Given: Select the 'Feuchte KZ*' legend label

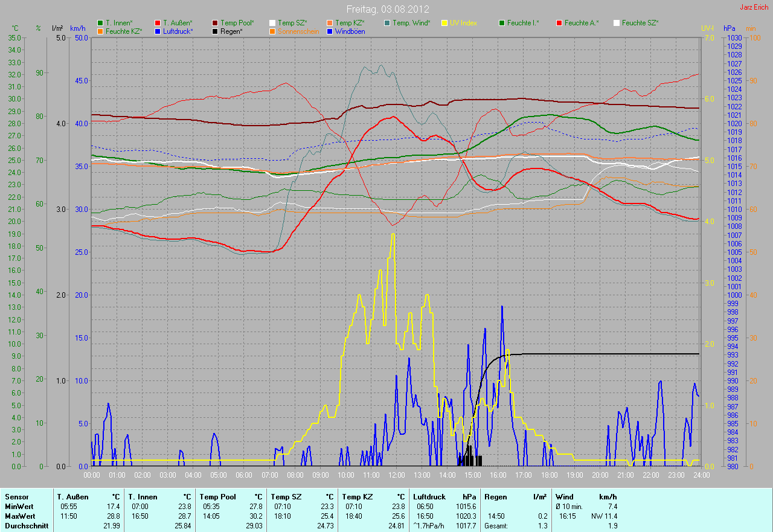Looking at the screenshot, I should [x=124, y=31].
